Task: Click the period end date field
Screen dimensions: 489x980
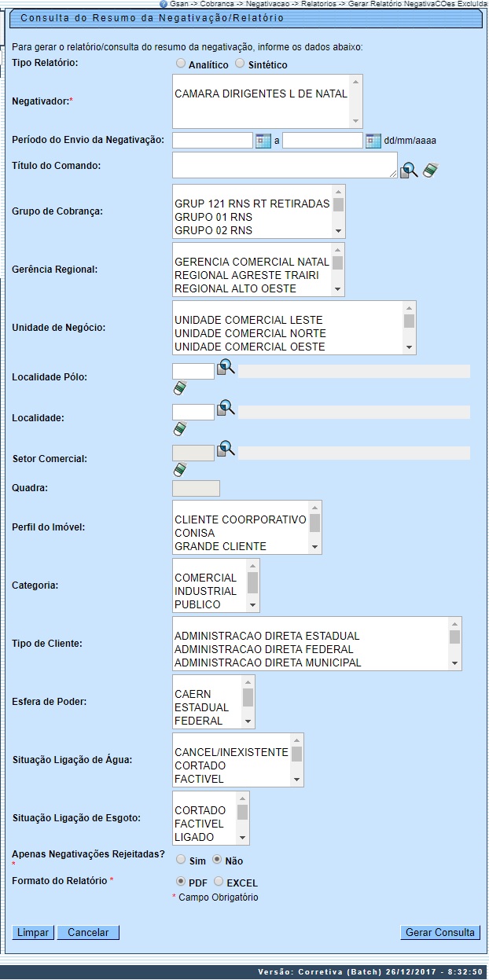Action: pyautogui.click(x=322, y=141)
